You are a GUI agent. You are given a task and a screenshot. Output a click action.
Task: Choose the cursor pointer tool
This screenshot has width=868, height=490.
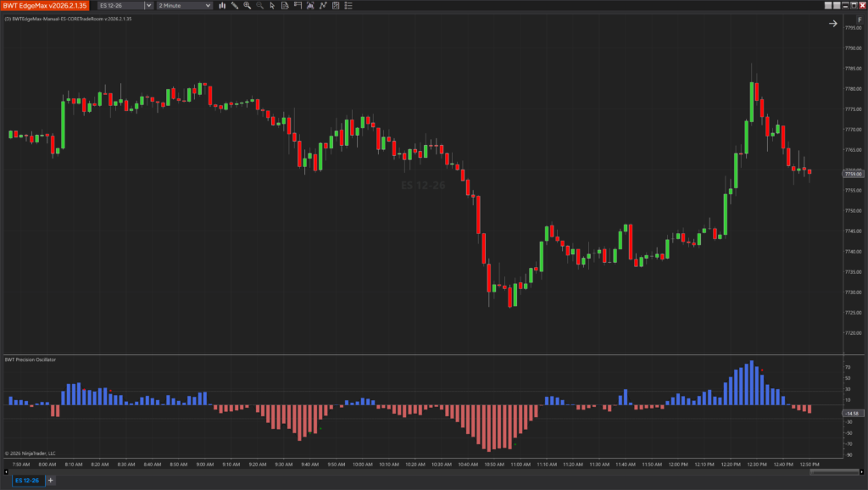(x=272, y=6)
